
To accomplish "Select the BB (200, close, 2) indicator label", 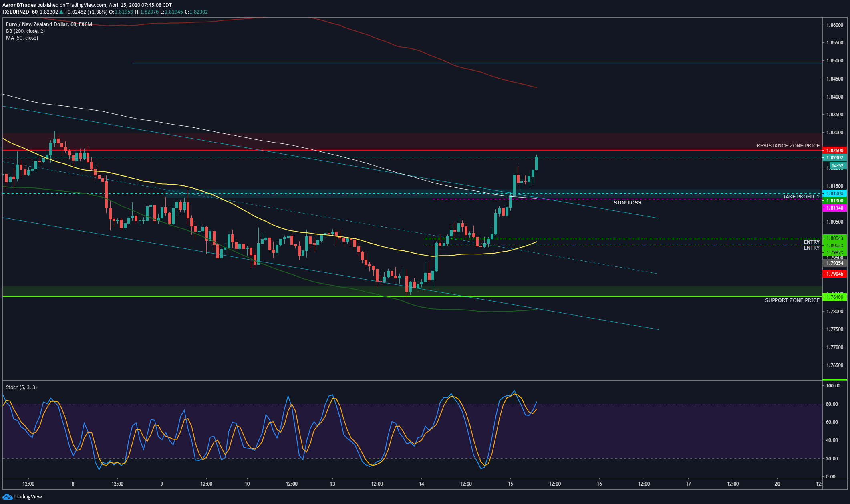I will [x=25, y=31].
